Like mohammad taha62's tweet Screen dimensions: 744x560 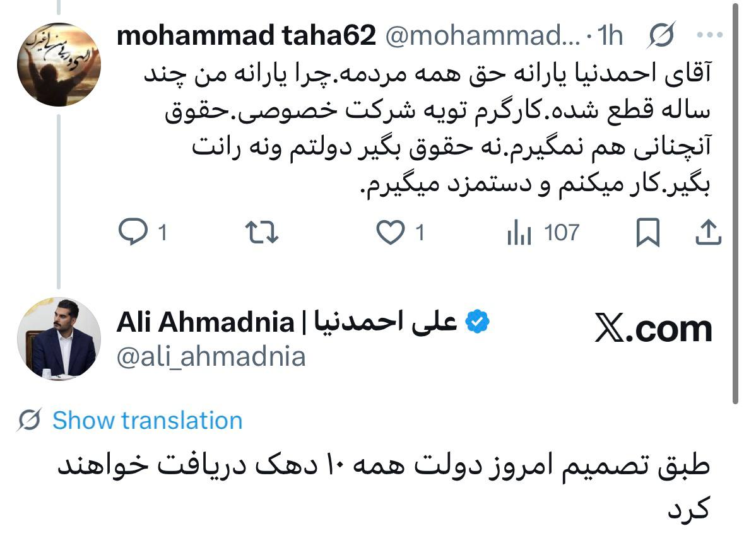[393, 233]
